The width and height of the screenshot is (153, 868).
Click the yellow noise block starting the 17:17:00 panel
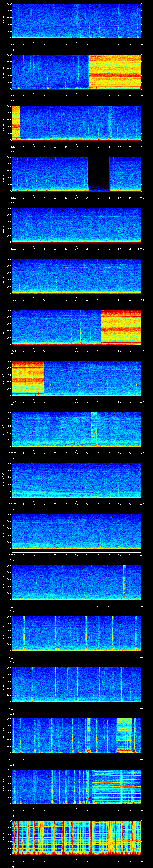tap(16, 123)
